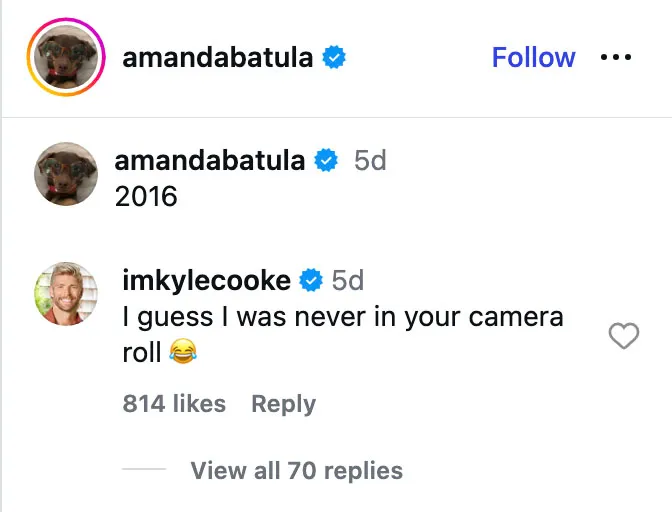View the 814 likes list

pyautogui.click(x=174, y=404)
